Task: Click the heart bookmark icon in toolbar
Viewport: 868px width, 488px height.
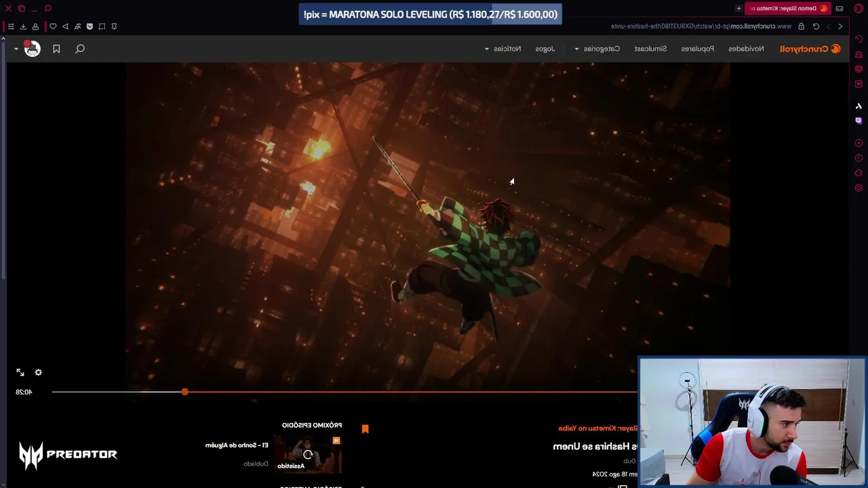Action: coord(53,26)
